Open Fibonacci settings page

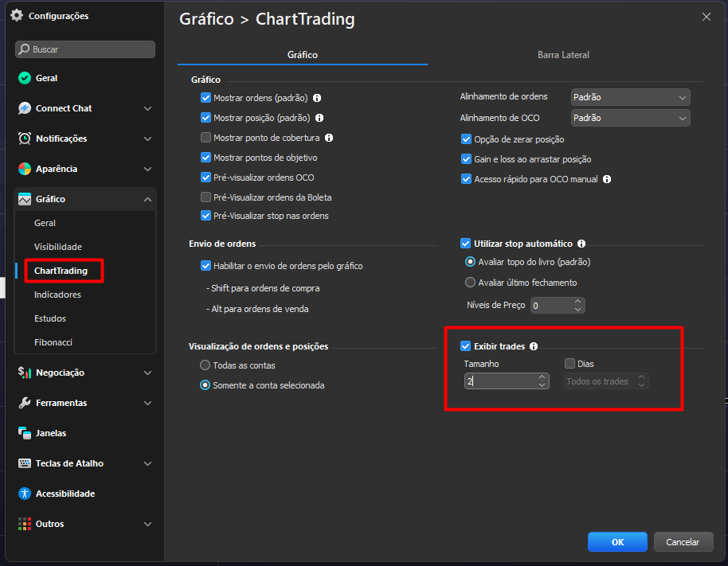pyautogui.click(x=53, y=342)
